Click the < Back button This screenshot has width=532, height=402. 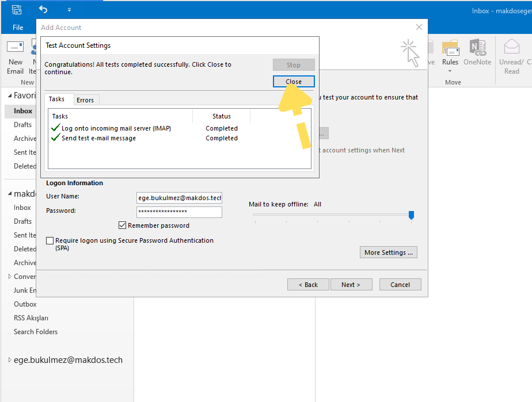308,284
